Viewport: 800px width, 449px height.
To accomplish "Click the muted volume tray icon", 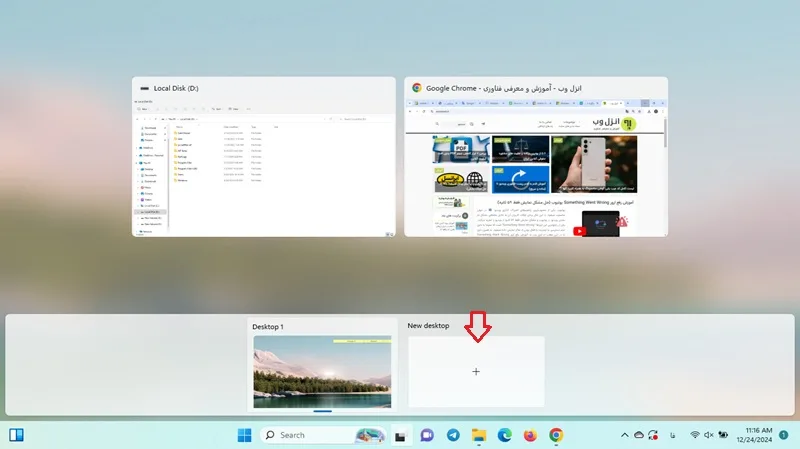I will pos(709,435).
